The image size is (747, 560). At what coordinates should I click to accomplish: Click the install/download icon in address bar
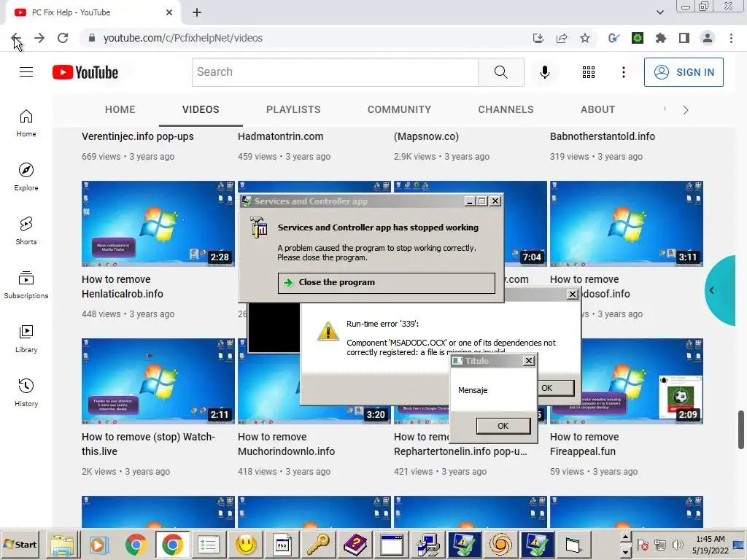click(538, 38)
